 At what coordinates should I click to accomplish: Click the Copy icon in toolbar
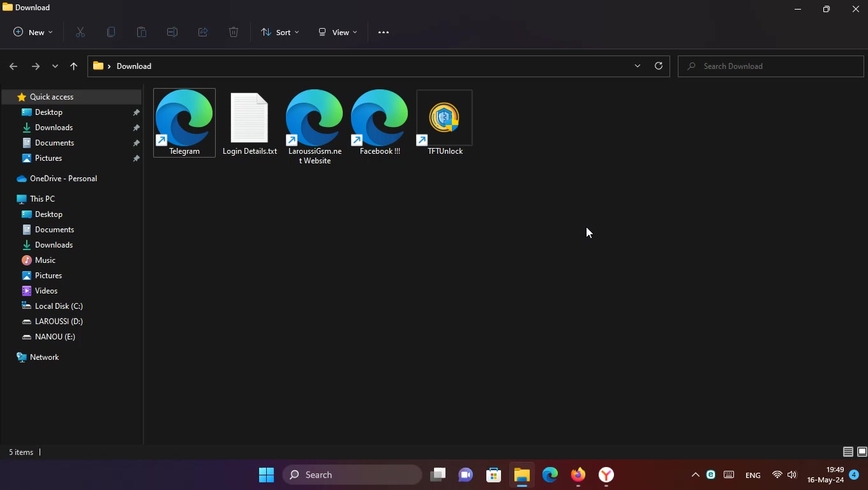tap(111, 33)
